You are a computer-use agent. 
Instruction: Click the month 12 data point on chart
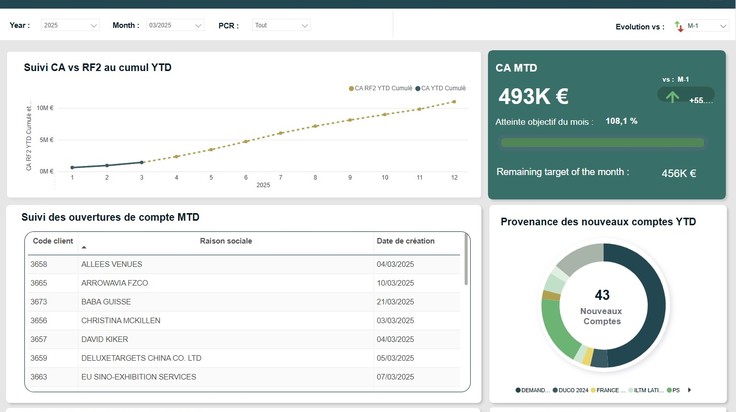[x=454, y=101]
